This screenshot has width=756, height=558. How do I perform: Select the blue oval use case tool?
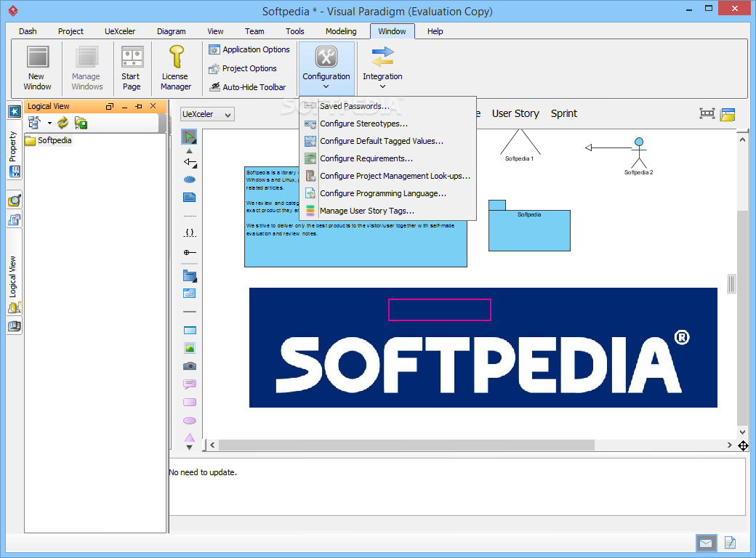point(190,179)
